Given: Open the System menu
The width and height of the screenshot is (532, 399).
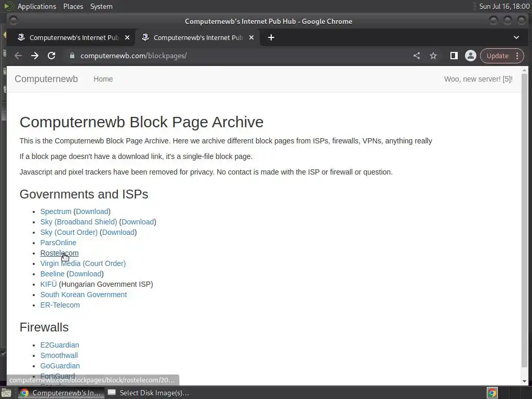Looking at the screenshot, I should pos(101,6).
